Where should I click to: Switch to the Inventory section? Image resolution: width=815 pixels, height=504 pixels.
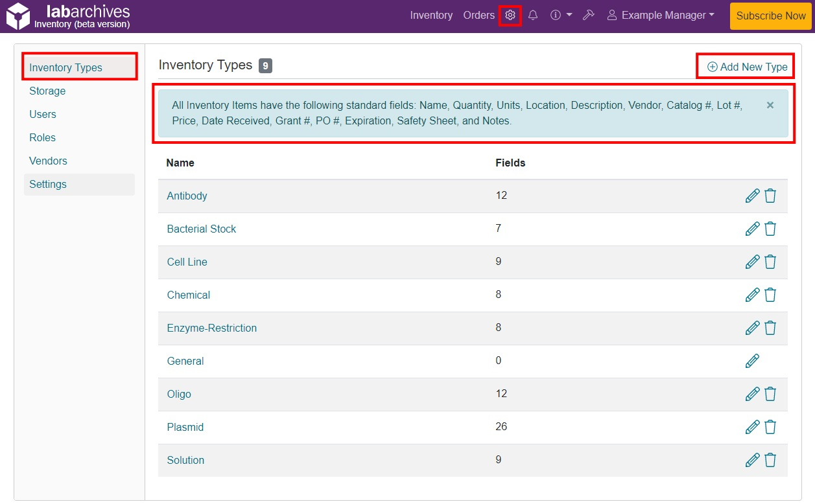tap(431, 15)
